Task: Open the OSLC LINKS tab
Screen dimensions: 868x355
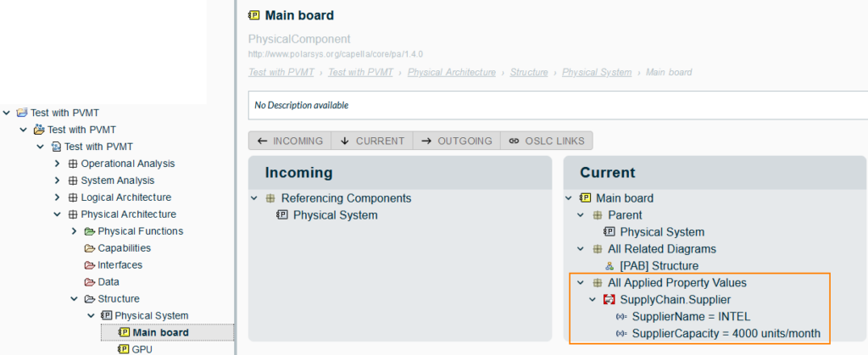Action: click(x=547, y=141)
